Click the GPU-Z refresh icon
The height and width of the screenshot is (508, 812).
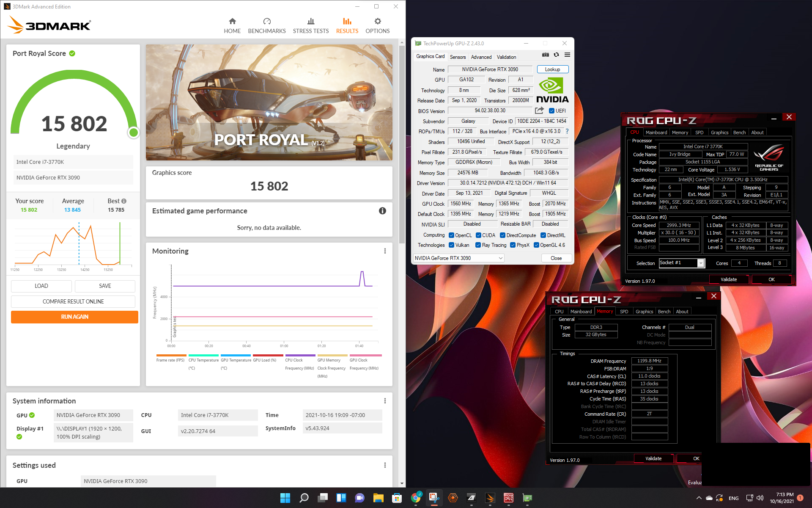click(x=557, y=55)
